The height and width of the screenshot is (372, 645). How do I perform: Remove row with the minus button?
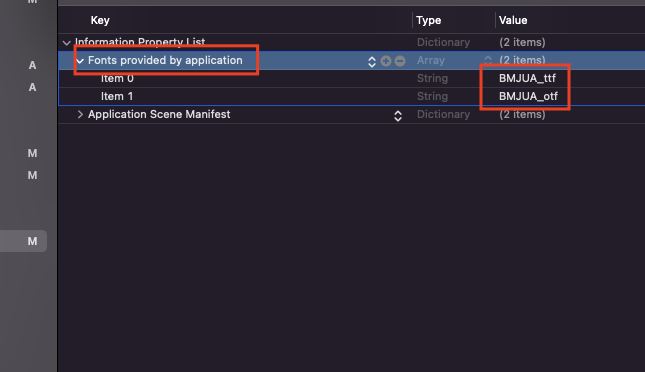pos(400,61)
